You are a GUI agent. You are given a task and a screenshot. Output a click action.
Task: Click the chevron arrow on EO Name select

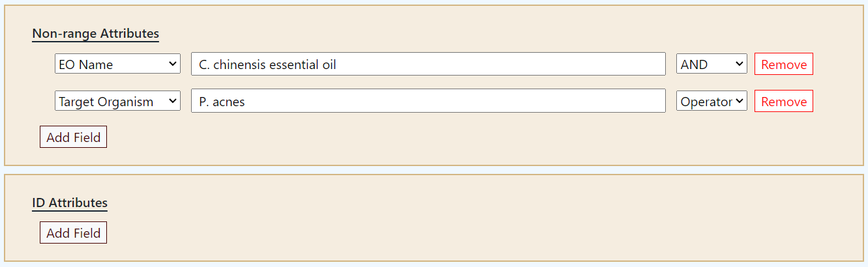point(173,64)
